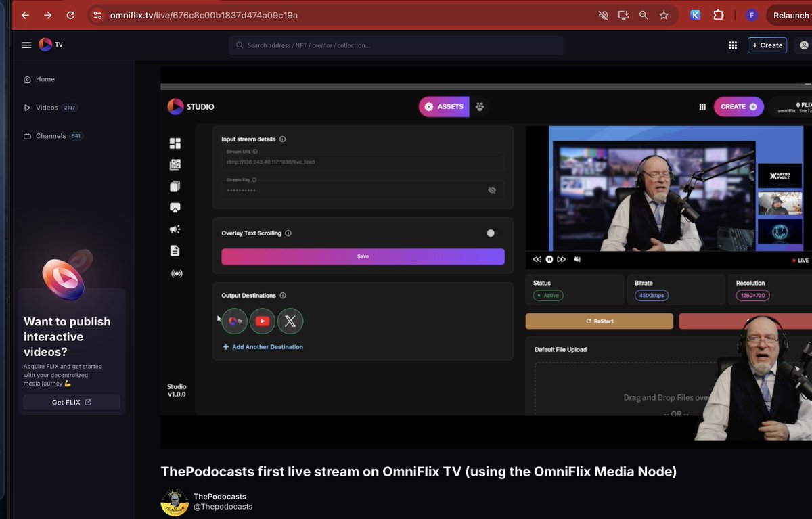Open the Chrome profile avatar F

pyautogui.click(x=751, y=15)
